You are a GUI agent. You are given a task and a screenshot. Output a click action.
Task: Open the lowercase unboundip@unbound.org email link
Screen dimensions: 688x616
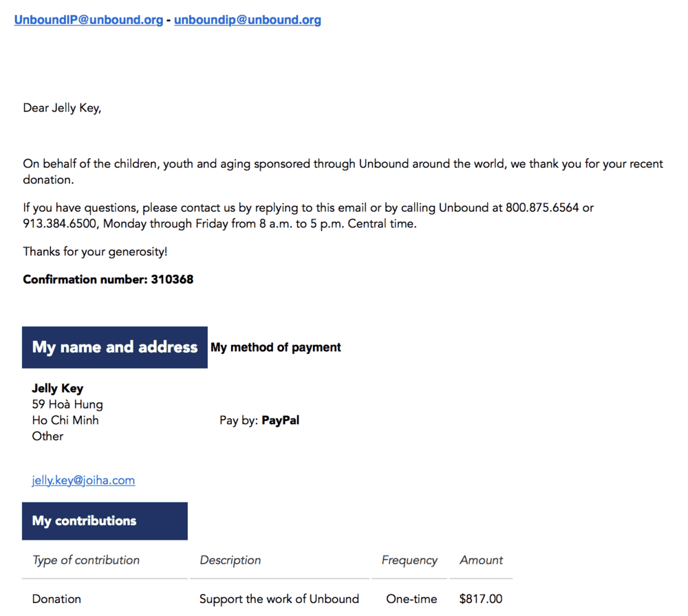pyautogui.click(x=248, y=20)
